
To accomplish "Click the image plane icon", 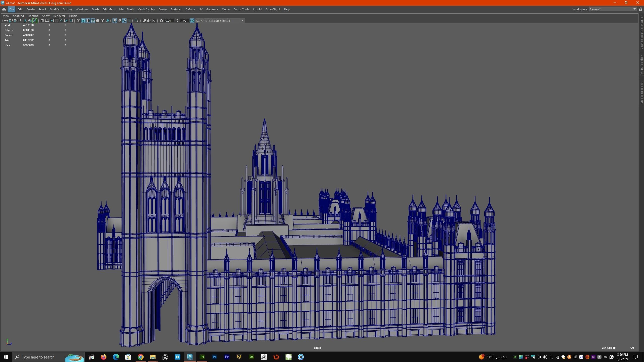I will (x=25, y=21).
